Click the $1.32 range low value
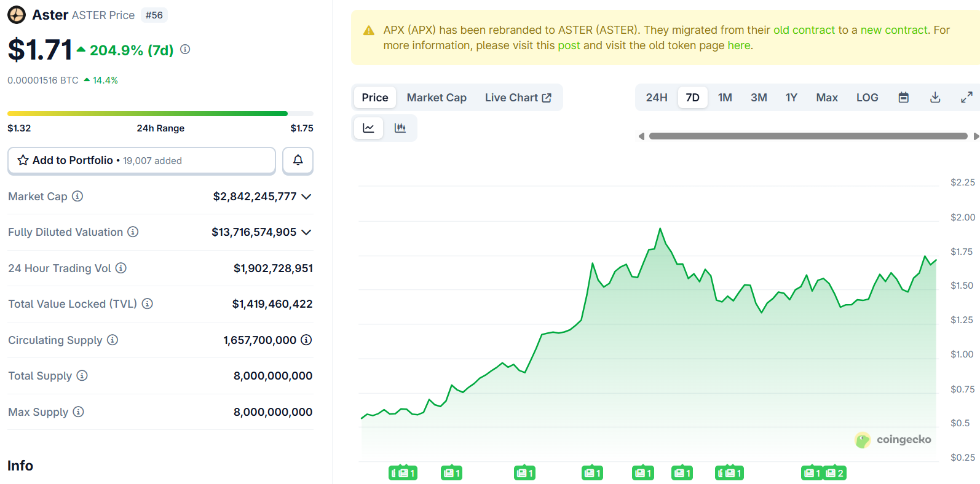This screenshot has width=980, height=484. (x=19, y=128)
